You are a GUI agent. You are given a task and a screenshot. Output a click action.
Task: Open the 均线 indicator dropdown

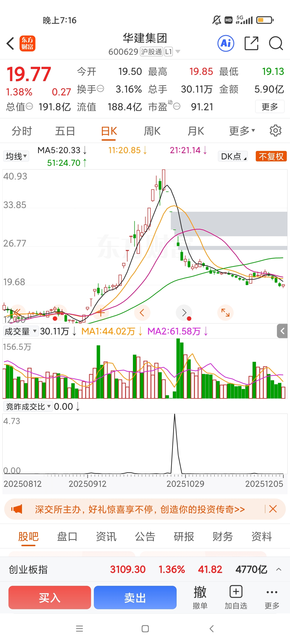[16, 156]
